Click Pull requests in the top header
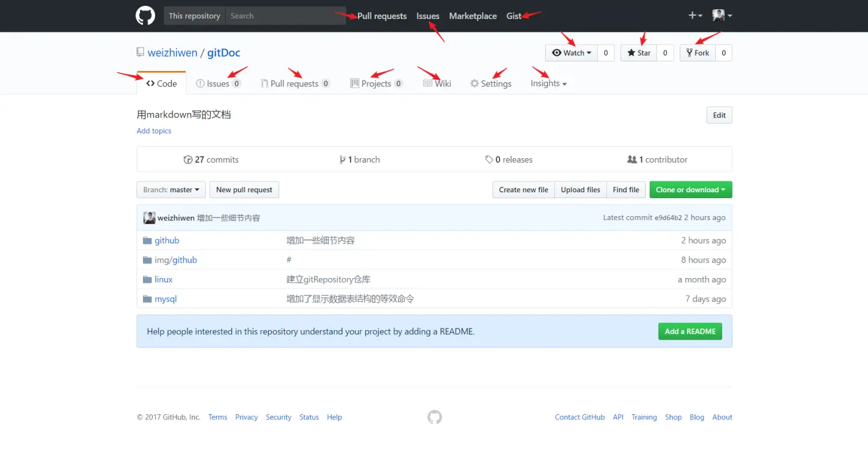 point(382,16)
